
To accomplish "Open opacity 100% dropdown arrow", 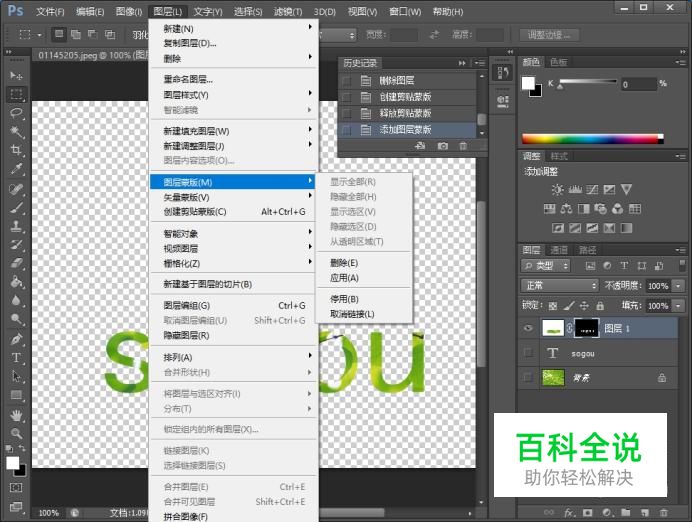I will click(x=678, y=285).
